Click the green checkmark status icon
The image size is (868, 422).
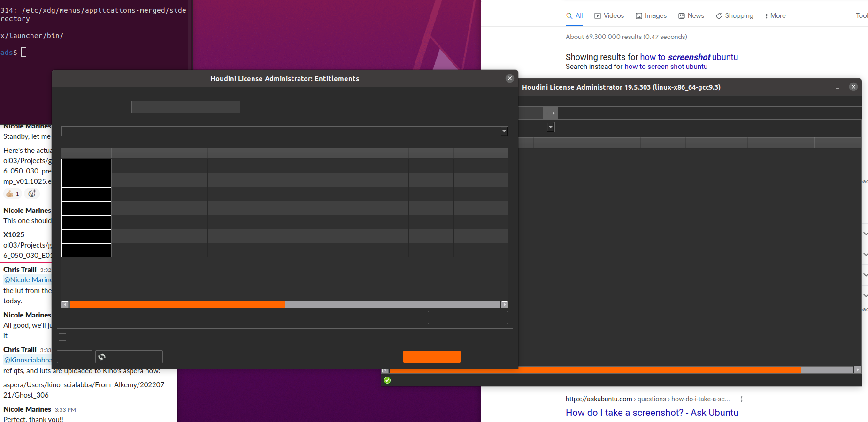pyautogui.click(x=387, y=380)
